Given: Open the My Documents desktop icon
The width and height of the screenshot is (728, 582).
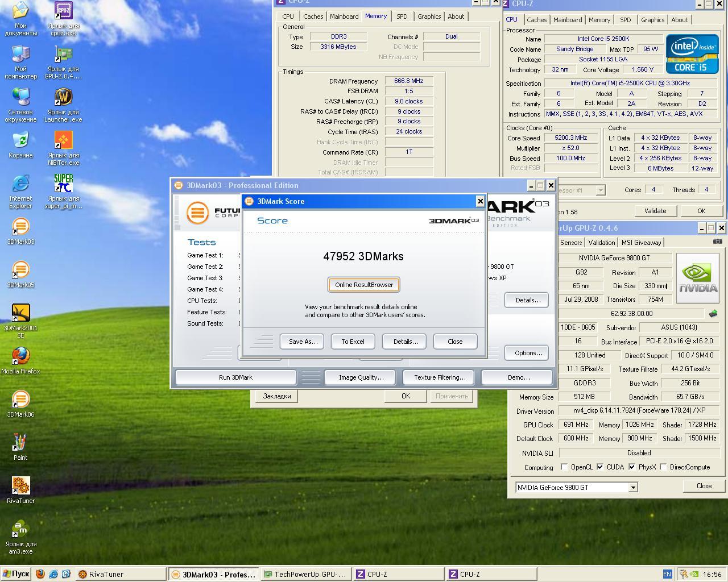Looking at the screenshot, I should click(x=20, y=19).
